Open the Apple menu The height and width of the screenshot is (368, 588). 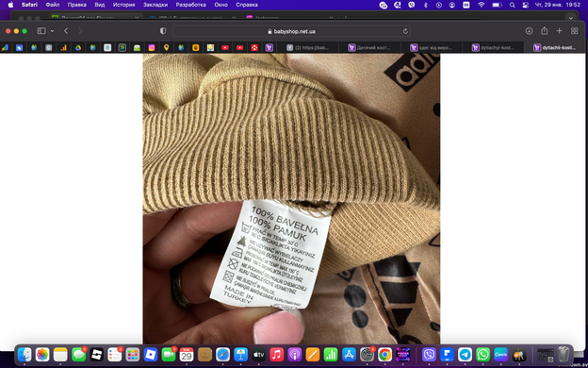pyautogui.click(x=10, y=5)
